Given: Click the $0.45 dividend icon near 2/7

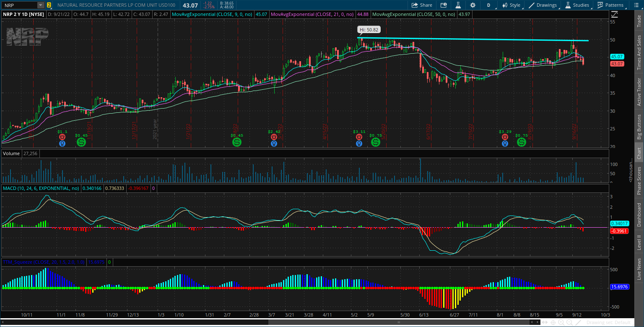Looking at the screenshot, I should pos(237,142).
